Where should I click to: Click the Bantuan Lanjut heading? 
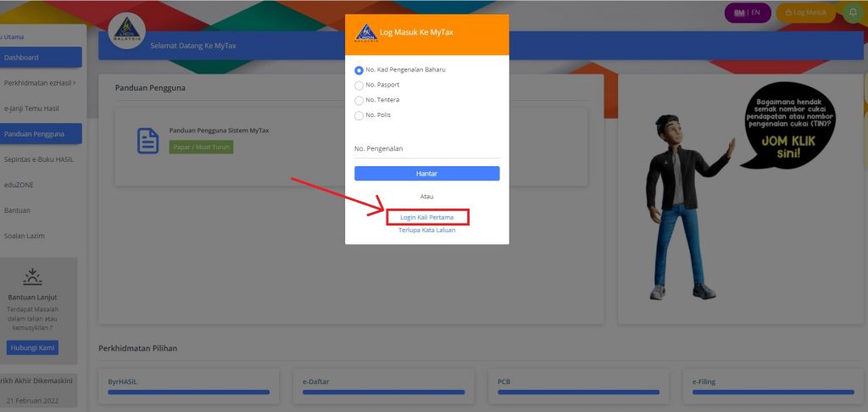(x=33, y=298)
